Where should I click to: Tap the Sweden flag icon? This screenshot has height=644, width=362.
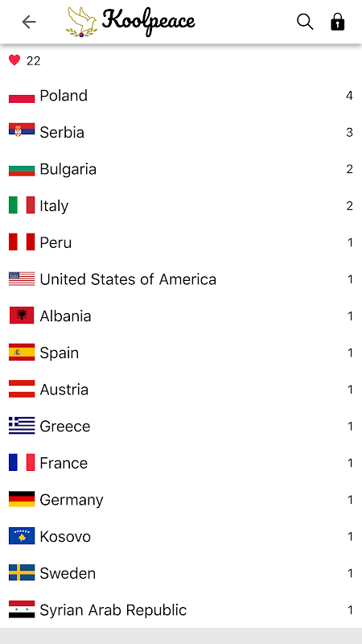(x=22, y=573)
